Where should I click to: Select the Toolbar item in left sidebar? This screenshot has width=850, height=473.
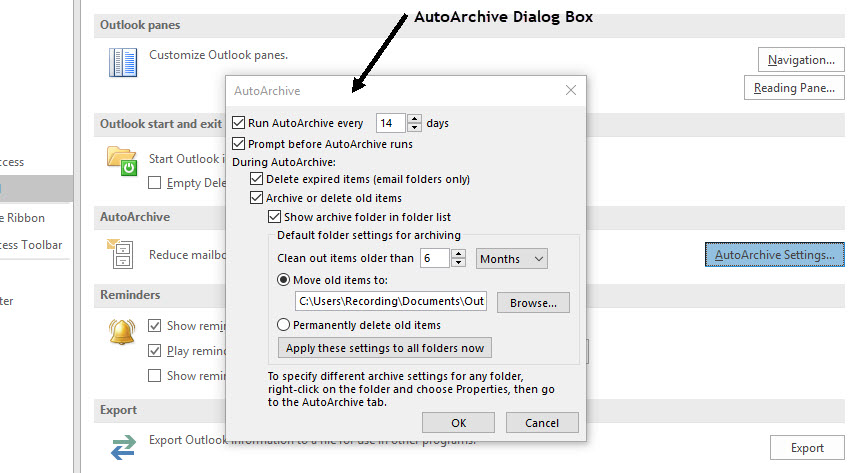click(31, 245)
